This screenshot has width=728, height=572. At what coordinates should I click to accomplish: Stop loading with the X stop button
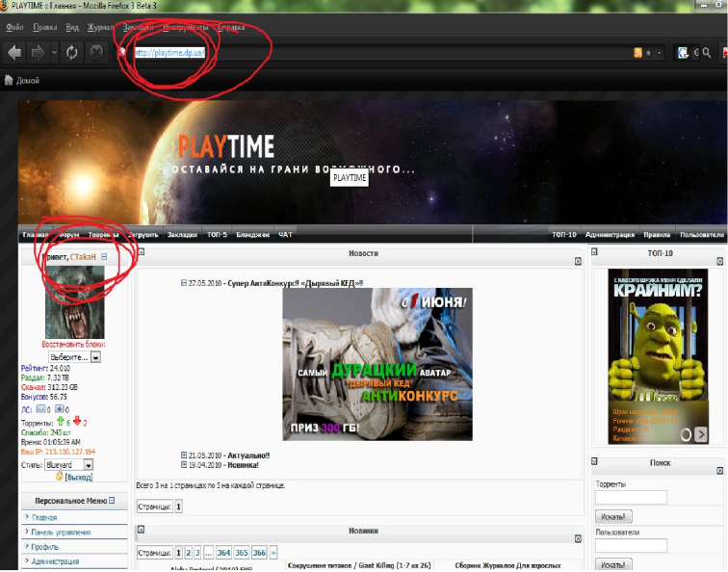(96, 52)
